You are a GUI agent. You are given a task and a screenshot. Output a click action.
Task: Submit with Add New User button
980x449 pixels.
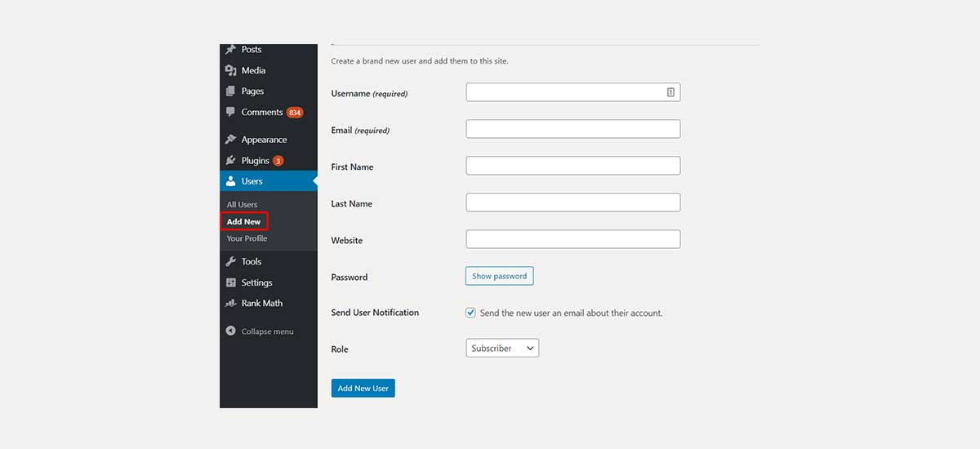[x=363, y=389]
